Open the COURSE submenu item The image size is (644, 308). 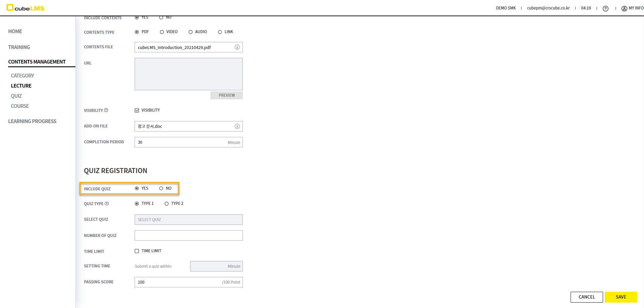[x=20, y=106]
